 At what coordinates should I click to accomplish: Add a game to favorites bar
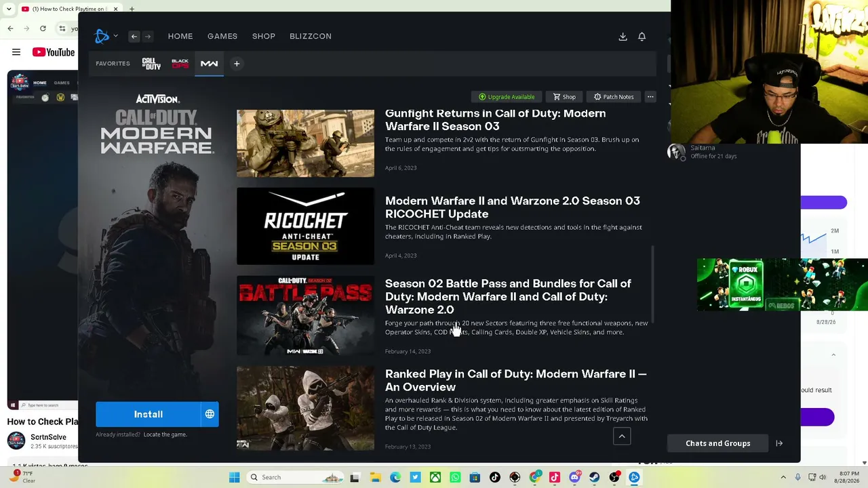coord(237,64)
